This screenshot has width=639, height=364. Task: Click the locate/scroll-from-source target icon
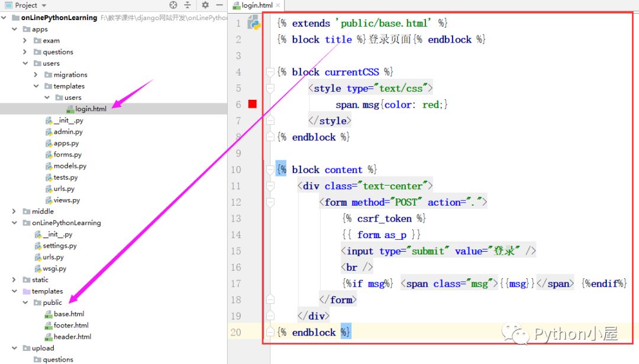coord(173,5)
